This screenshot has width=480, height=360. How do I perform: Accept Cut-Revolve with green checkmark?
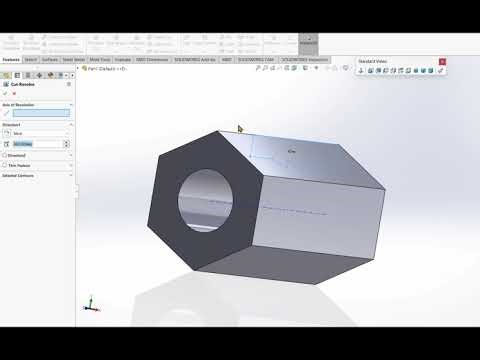(5, 93)
